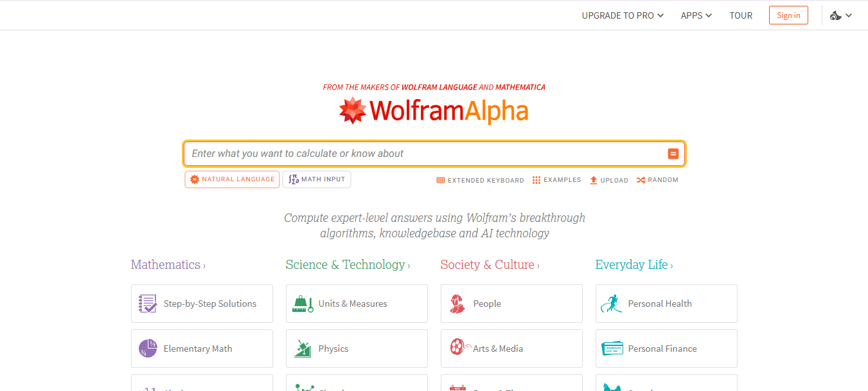Click the Units & Measures scale icon
868x391 pixels.
(303, 304)
